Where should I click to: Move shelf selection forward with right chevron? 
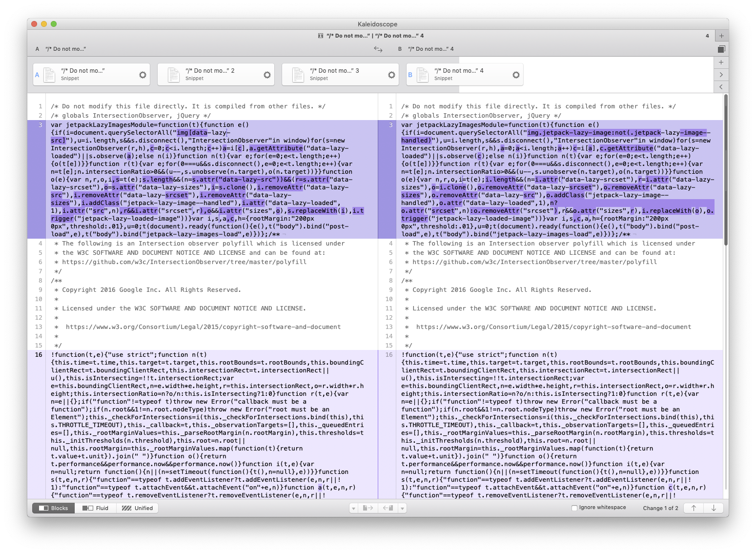pyautogui.click(x=721, y=75)
